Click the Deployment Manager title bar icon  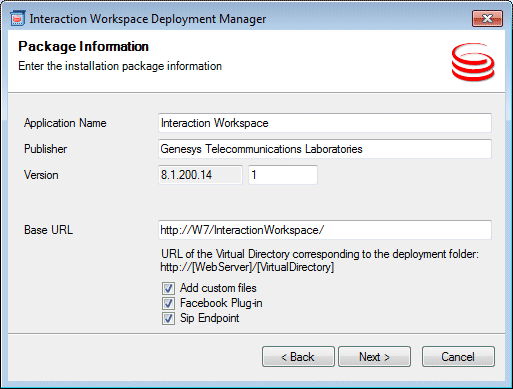point(17,18)
